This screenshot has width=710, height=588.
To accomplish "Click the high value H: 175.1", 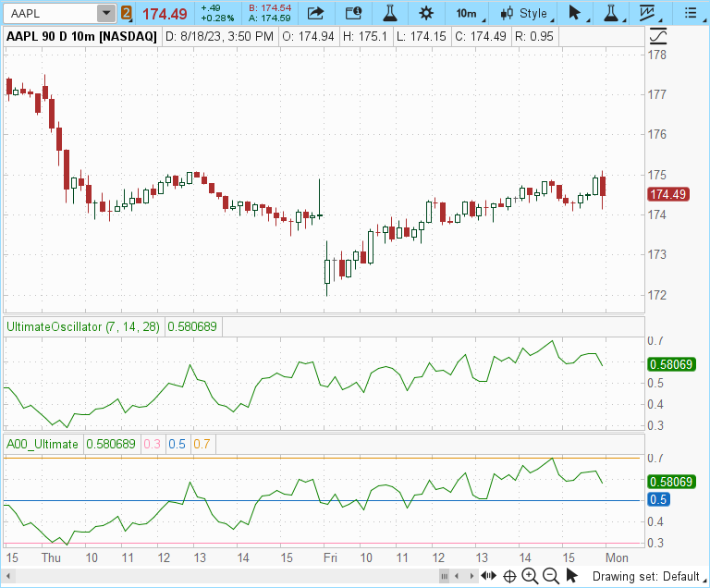I will pos(364,36).
